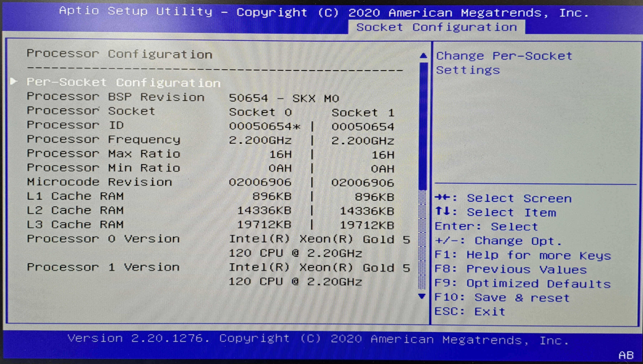Image resolution: width=643 pixels, height=364 pixels.
Task: Click the Select Item arrow keys hint
Action: (495, 212)
